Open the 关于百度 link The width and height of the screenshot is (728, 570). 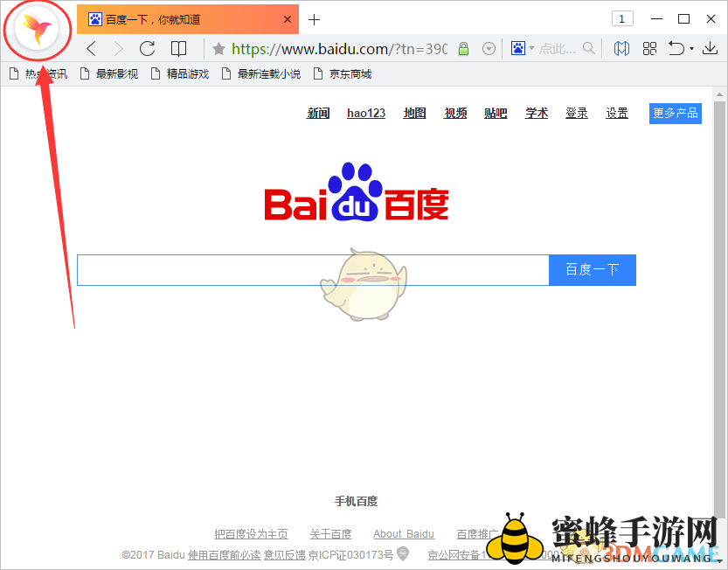(330, 534)
